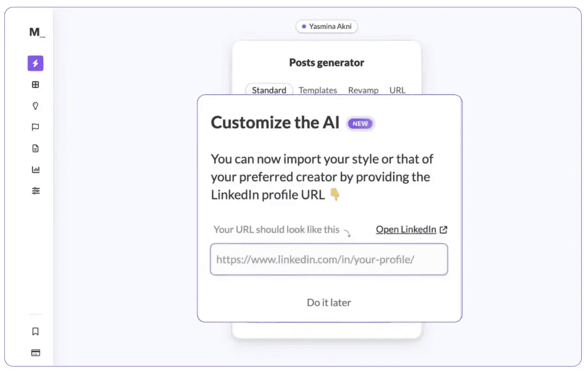Select the flag icon in sidebar
Viewport: 588px width, 373px height.
[x=35, y=127]
